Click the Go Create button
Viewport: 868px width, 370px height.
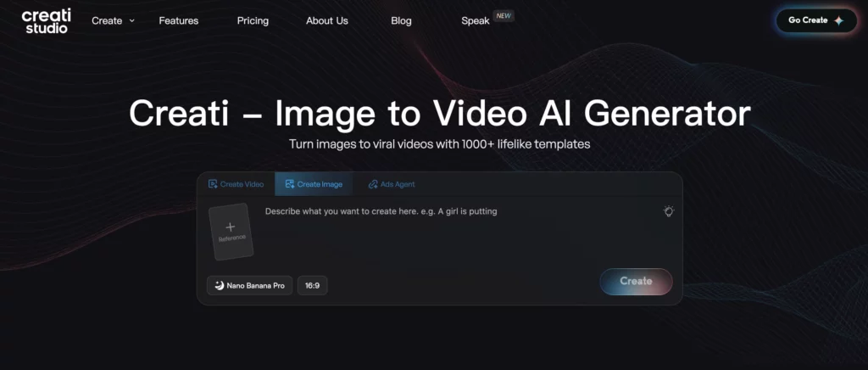tap(816, 20)
